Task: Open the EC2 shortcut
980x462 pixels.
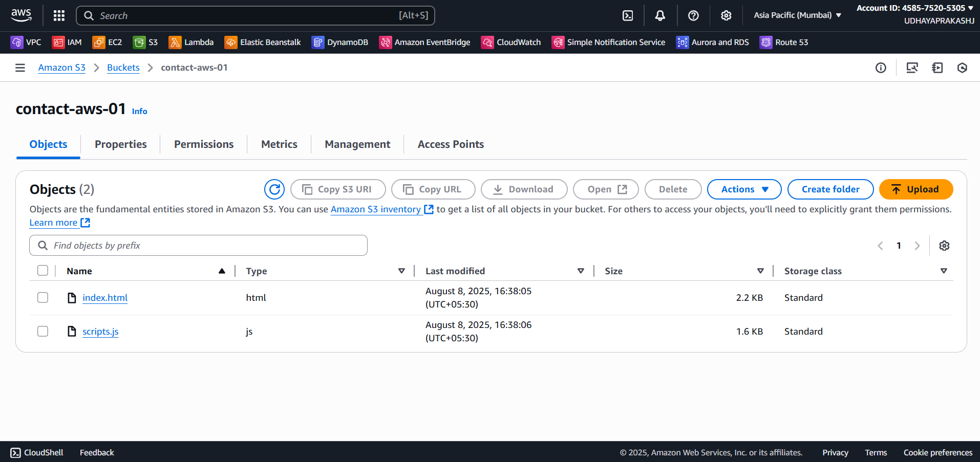Action: point(107,42)
